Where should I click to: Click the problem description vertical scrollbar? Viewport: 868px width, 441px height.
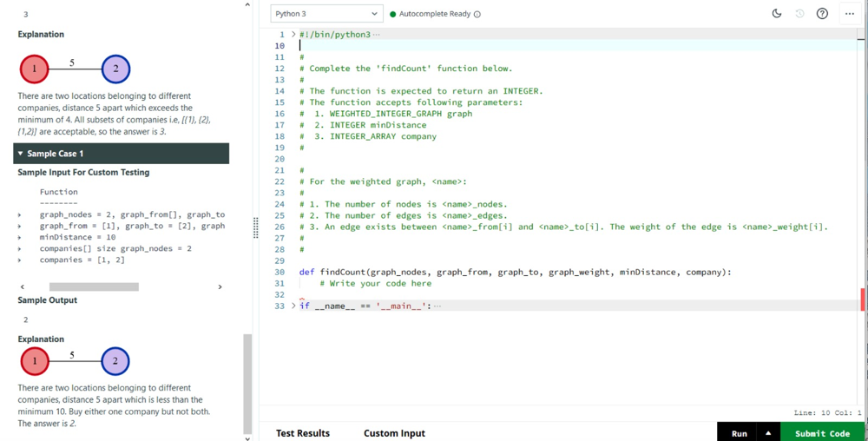(247, 383)
